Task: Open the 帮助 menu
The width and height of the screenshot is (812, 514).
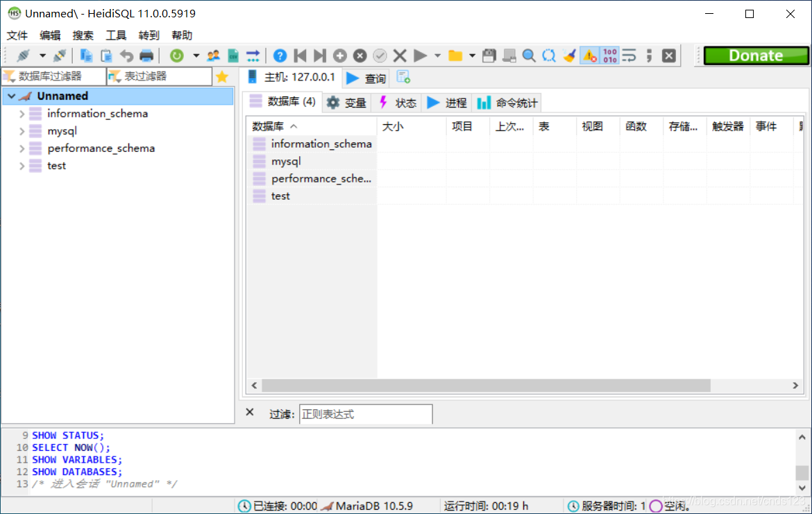Action: 182,35
